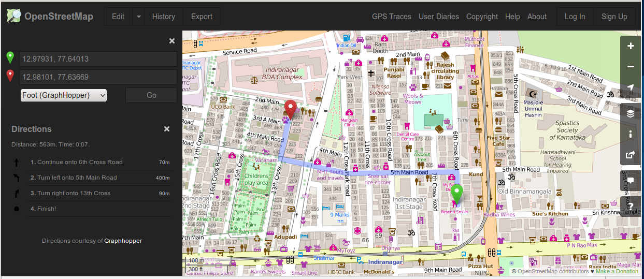Close the Directions results panel
644x279 pixels.
[x=167, y=129]
